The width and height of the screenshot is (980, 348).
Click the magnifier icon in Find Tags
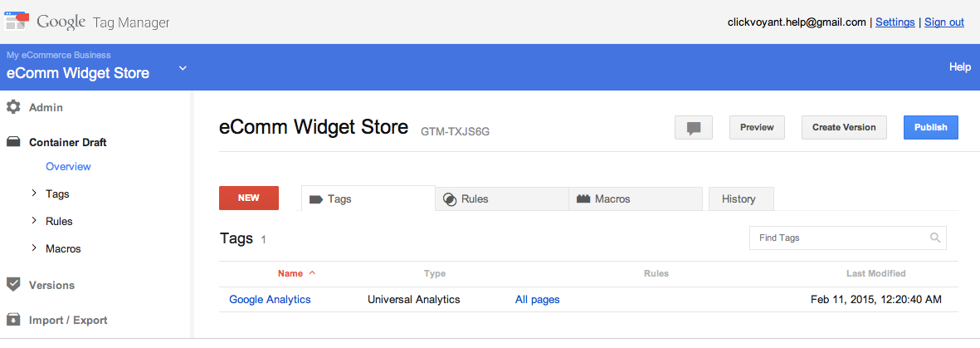coord(935,238)
